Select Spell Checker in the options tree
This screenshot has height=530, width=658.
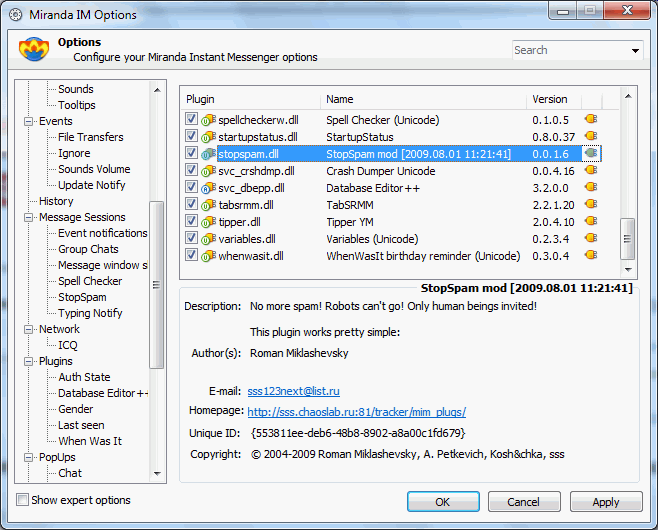[x=90, y=281]
